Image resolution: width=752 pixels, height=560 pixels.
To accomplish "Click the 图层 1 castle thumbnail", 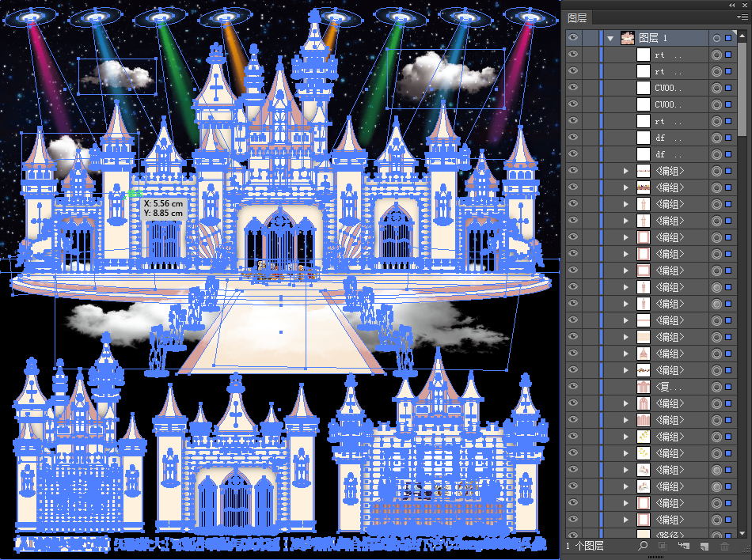I will pyautogui.click(x=627, y=38).
